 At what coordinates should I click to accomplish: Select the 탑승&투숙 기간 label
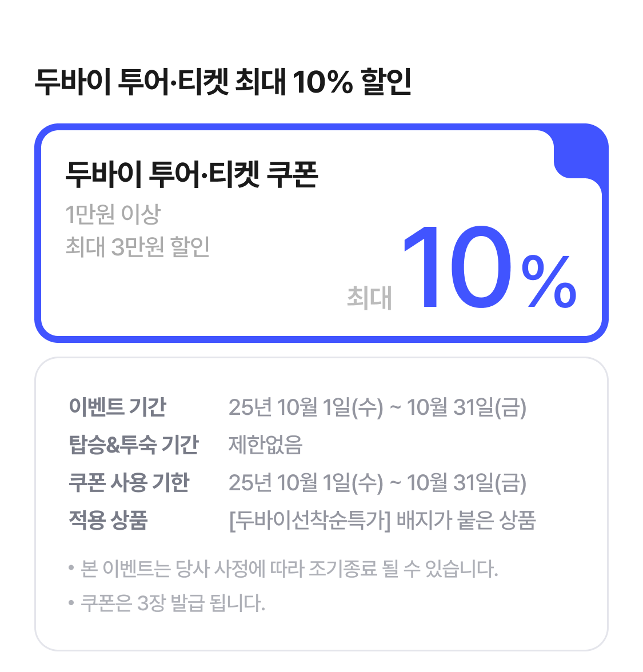pos(133,445)
